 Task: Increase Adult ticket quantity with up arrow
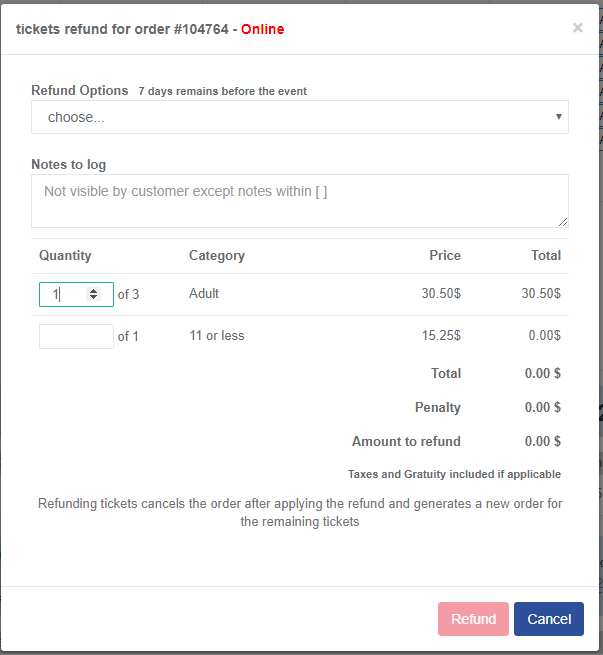pyautogui.click(x=94, y=291)
